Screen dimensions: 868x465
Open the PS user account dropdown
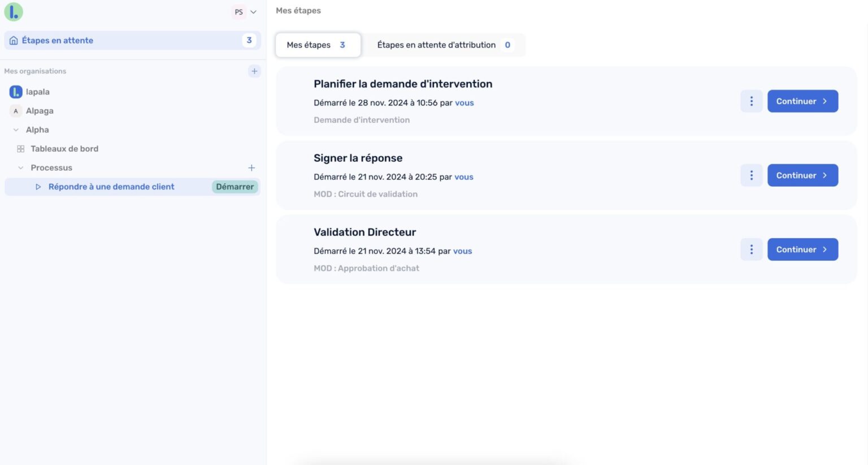[245, 12]
